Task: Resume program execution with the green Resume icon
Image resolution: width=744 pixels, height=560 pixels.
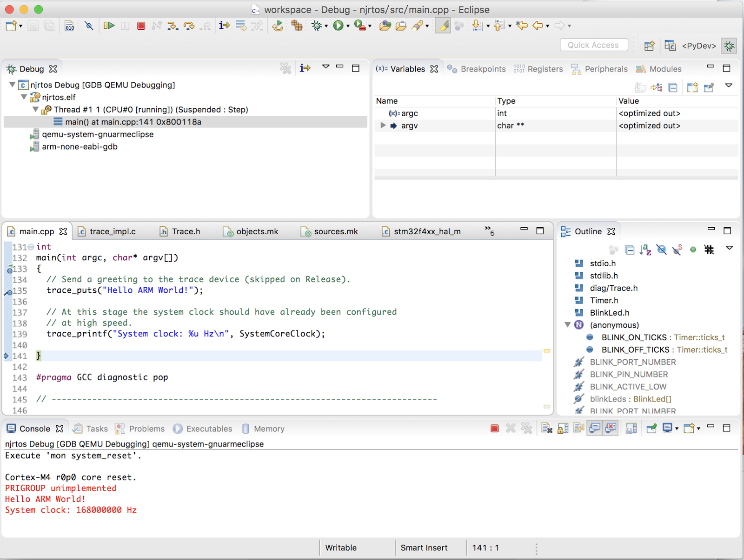Action: (x=109, y=26)
